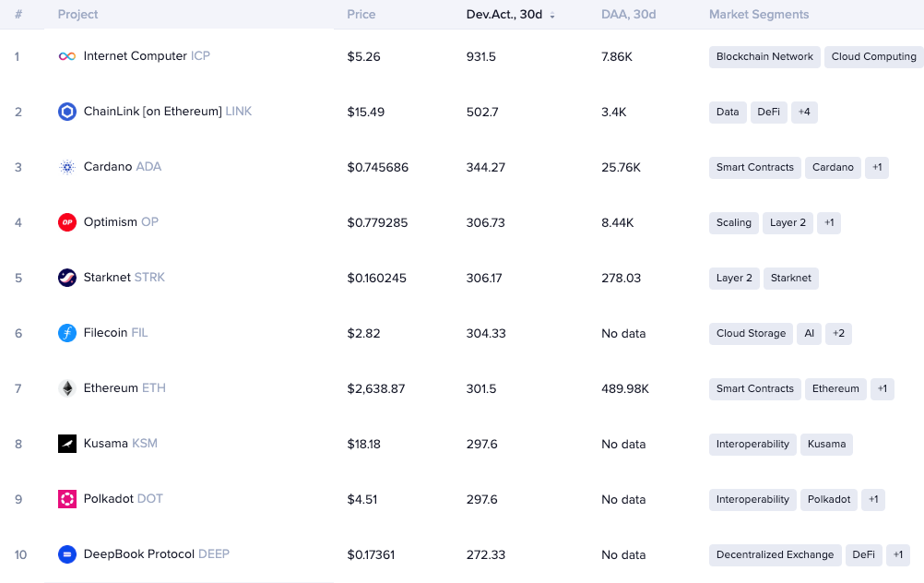The width and height of the screenshot is (924, 583).
Task: Select the Scaling segment tag
Action: pyautogui.click(x=734, y=223)
